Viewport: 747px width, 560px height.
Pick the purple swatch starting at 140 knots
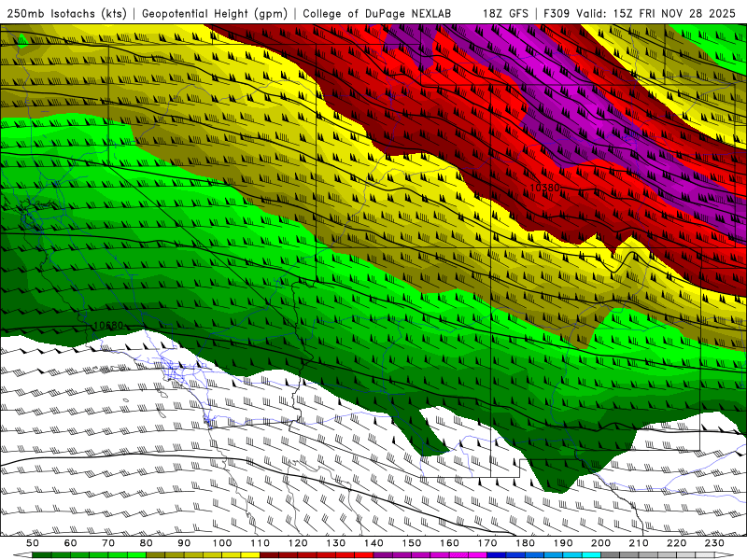tap(383, 555)
